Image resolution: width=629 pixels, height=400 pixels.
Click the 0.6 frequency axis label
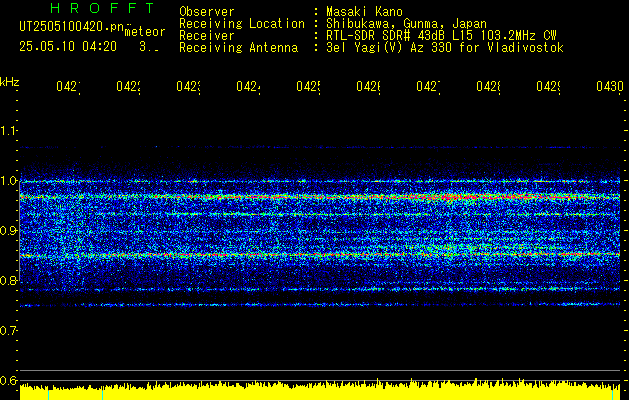pyautogui.click(x=8, y=380)
